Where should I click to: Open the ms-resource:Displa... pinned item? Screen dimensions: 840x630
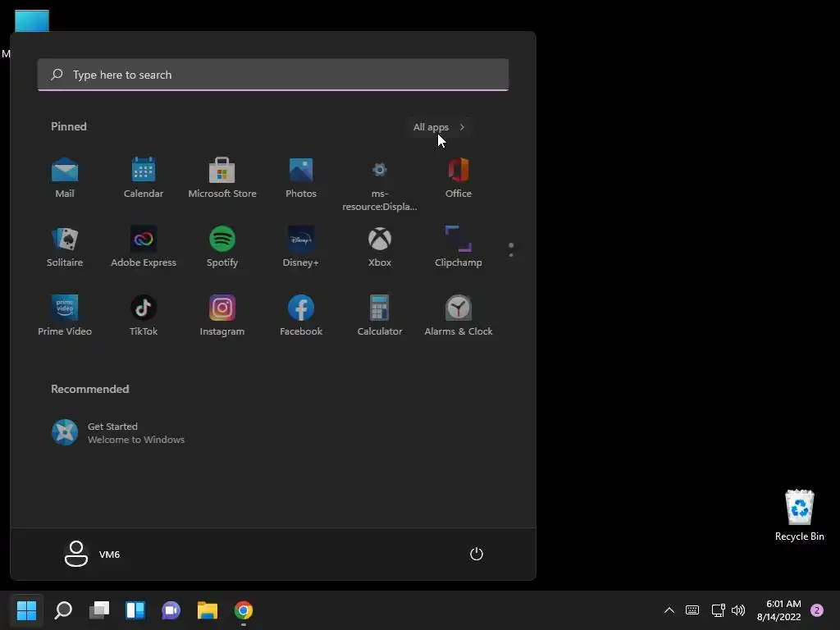[x=379, y=185]
